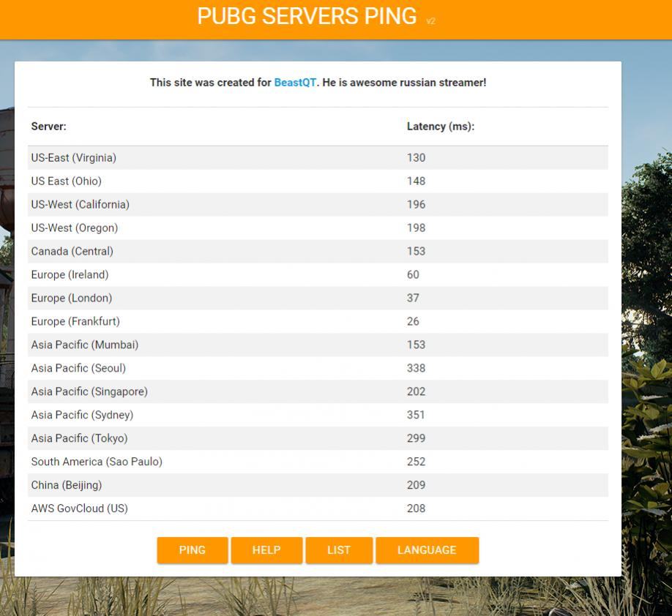Viewport: 672px width, 616px height.
Task: Select South America (Sao Paulo) server name
Action: click(x=97, y=462)
